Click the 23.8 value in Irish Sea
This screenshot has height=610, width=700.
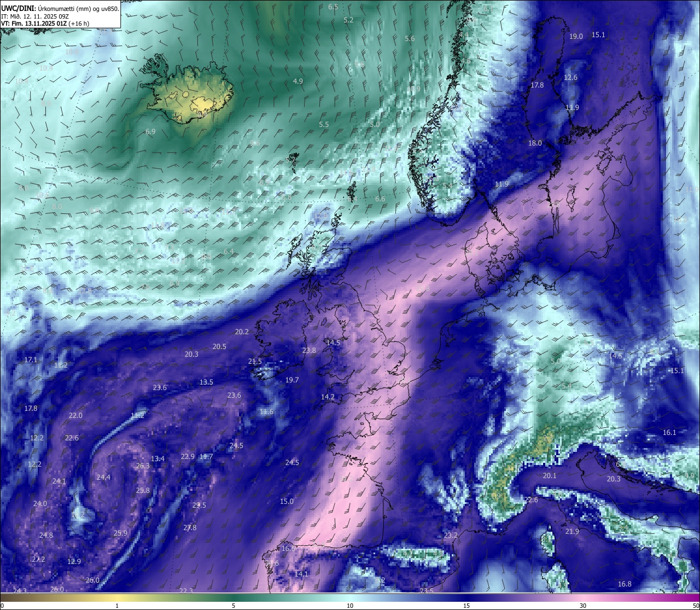(309, 350)
